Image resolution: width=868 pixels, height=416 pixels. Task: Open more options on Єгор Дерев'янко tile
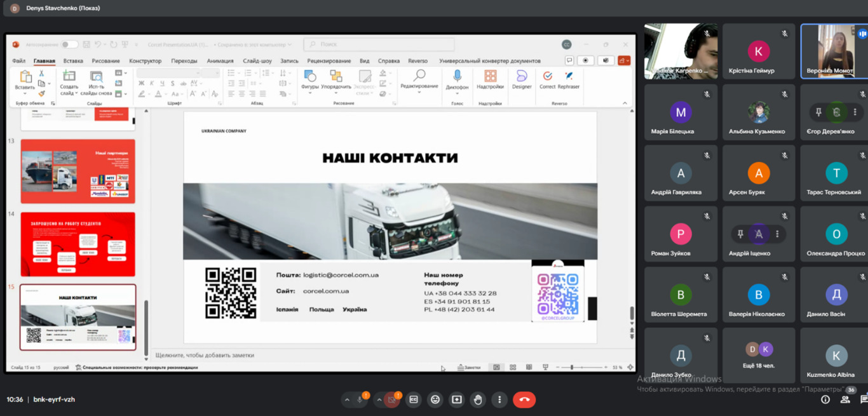[x=855, y=112]
